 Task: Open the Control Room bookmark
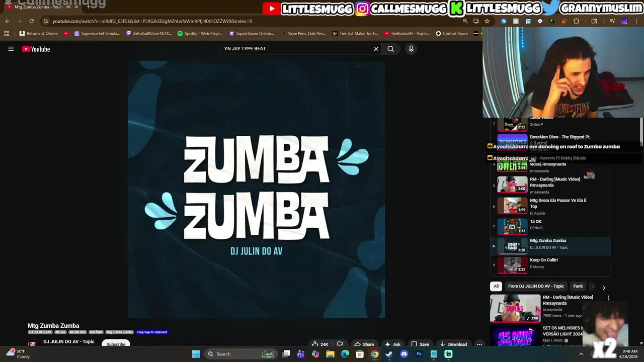[452, 34]
